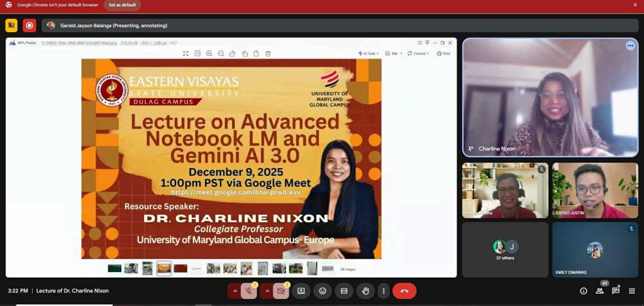Raise hand in the meeting
644x306 pixels.
(x=365, y=291)
